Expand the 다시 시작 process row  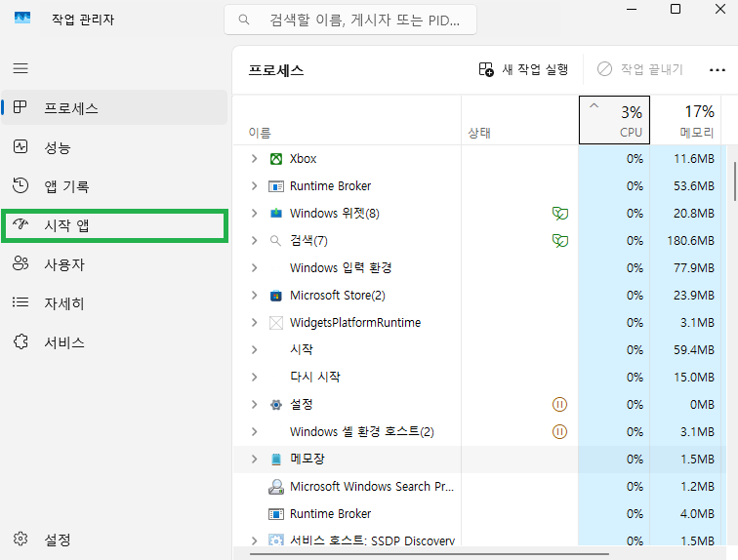coord(254,378)
